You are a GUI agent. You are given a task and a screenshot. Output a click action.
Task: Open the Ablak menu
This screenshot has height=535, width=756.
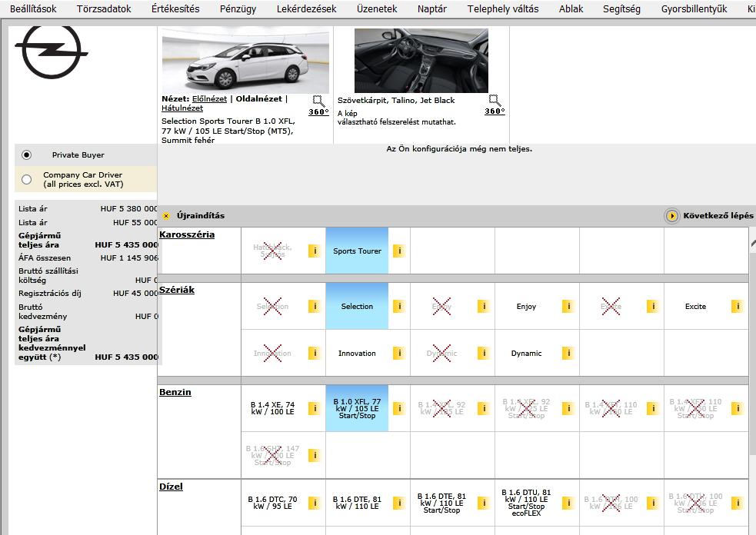[571, 8]
